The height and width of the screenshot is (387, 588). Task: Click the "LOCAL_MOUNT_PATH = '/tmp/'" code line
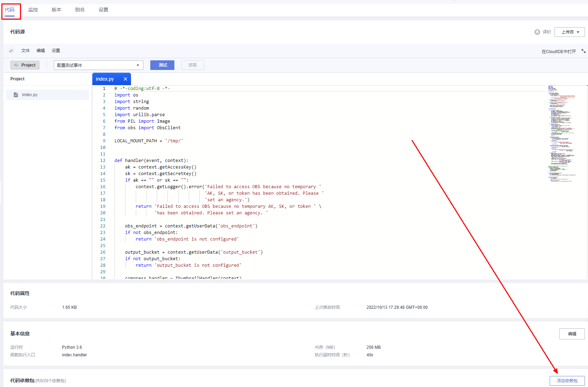(x=149, y=141)
